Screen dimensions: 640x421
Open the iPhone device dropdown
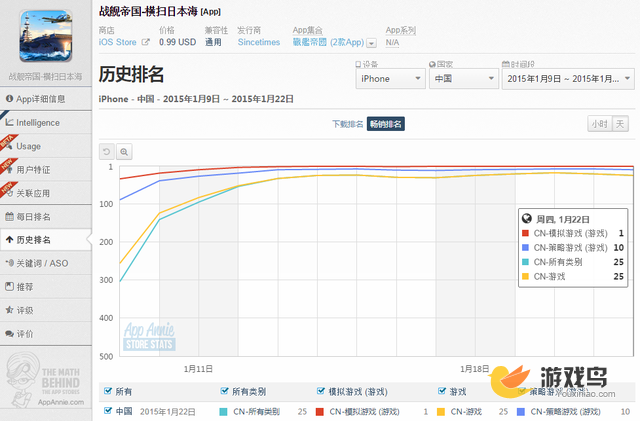[388, 78]
